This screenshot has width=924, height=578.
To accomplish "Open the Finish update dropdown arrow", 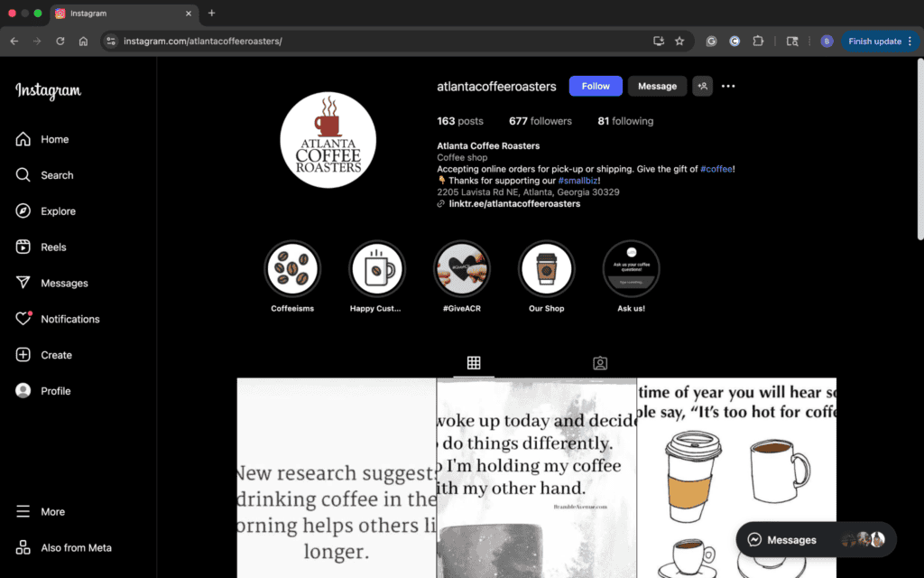I will 911,41.
